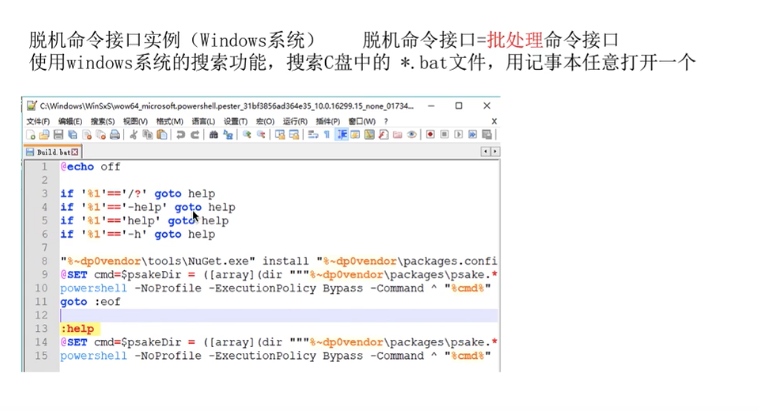This screenshot has width=759, height=411.
Task: Click line containing '-help' goto help
Action: click(x=148, y=207)
